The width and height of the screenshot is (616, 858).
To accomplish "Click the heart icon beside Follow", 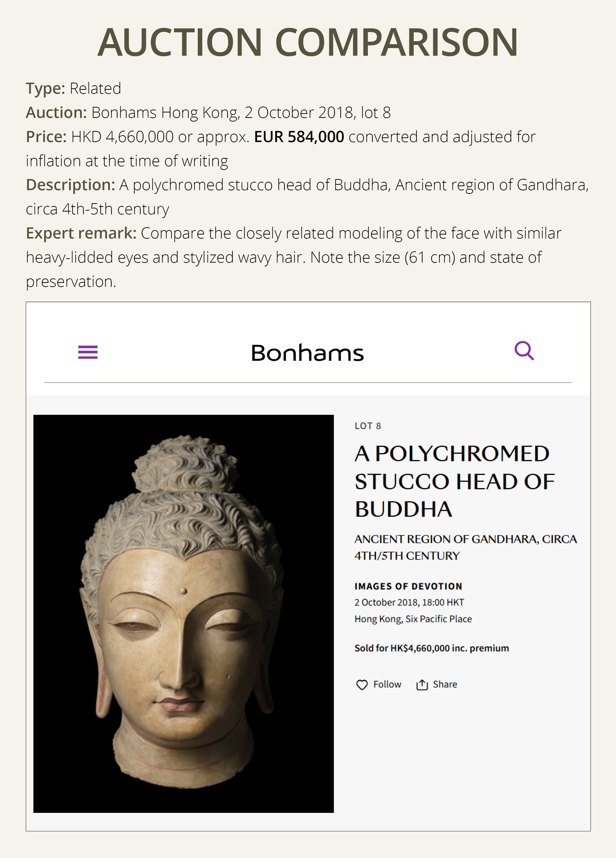I will pyautogui.click(x=362, y=685).
